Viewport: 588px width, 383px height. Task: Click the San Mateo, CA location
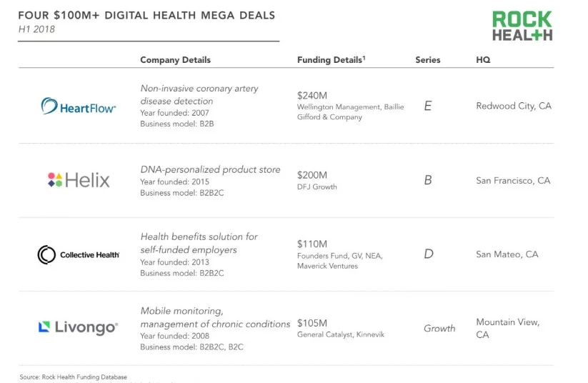pyautogui.click(x=507, y=254)
